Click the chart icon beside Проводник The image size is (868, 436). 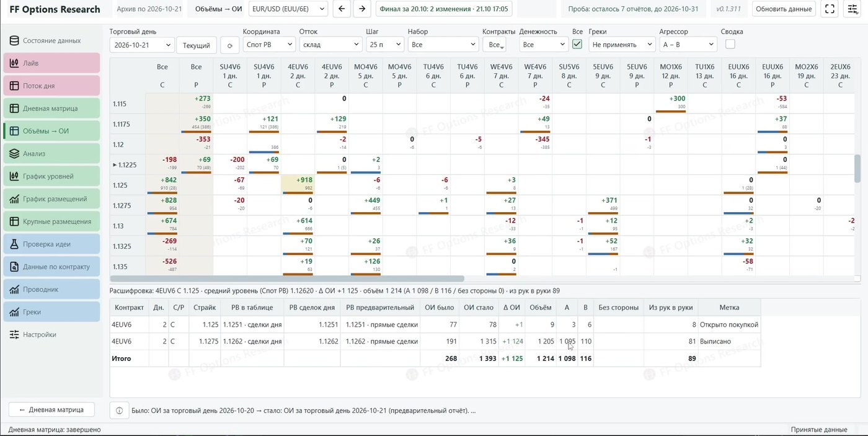point(14,290)
